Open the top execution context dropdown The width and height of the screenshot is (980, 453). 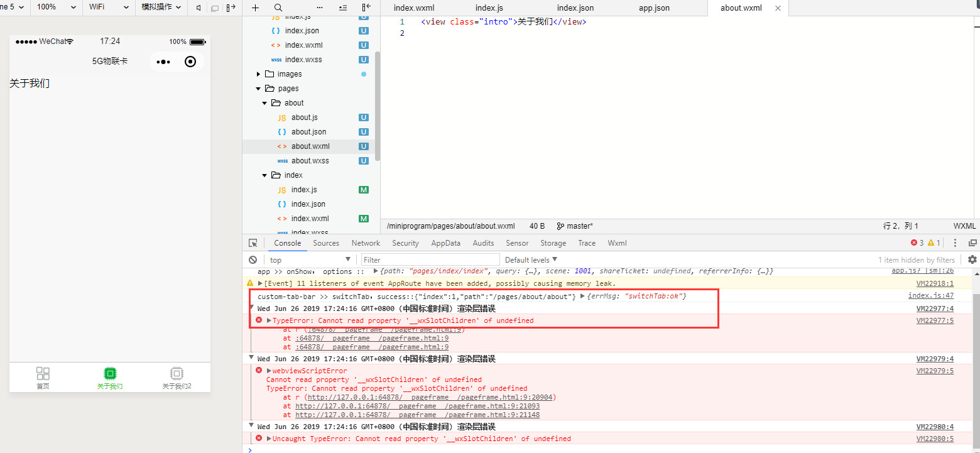(309, 259)
